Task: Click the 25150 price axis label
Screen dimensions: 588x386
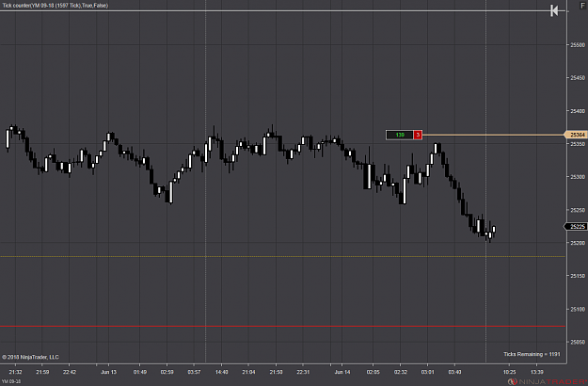Action: (x=578, y=276)
